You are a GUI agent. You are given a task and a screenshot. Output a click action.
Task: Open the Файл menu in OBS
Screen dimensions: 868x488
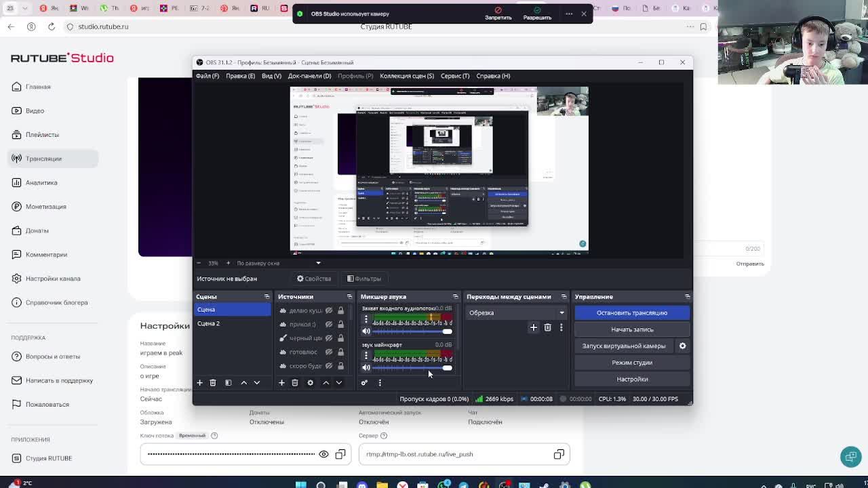tap(208, 76)
